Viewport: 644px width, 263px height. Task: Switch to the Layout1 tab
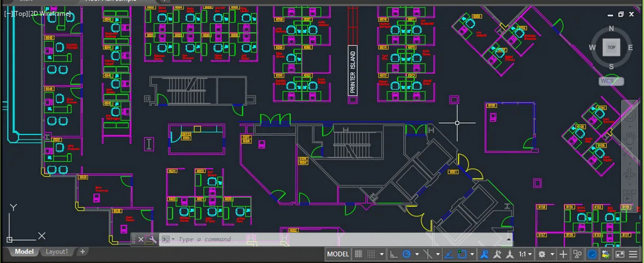tap(57, 252)
